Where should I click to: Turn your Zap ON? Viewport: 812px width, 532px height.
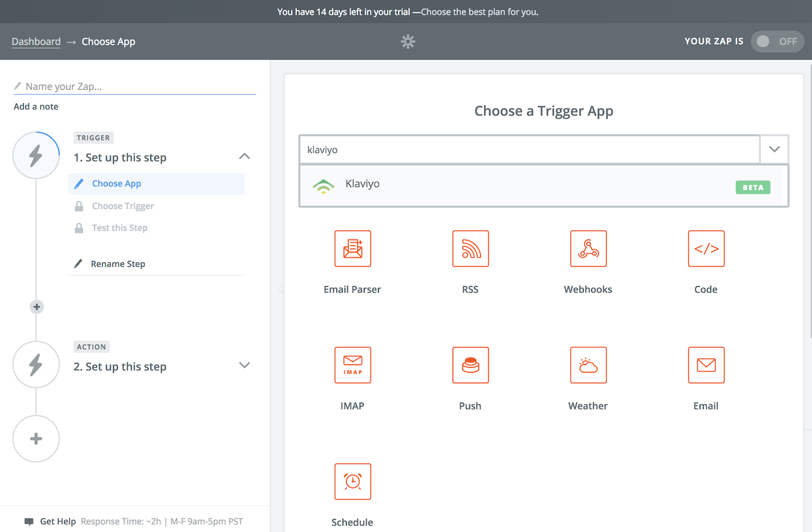point(777,41)
